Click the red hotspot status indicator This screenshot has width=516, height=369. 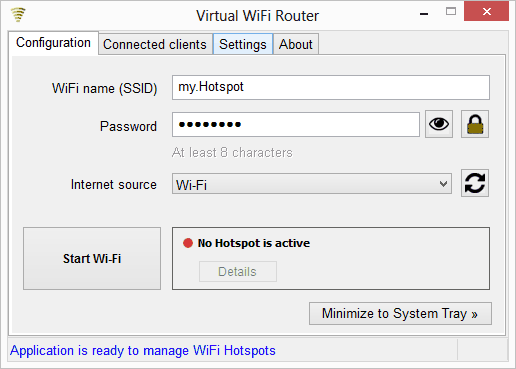(188, 243)
